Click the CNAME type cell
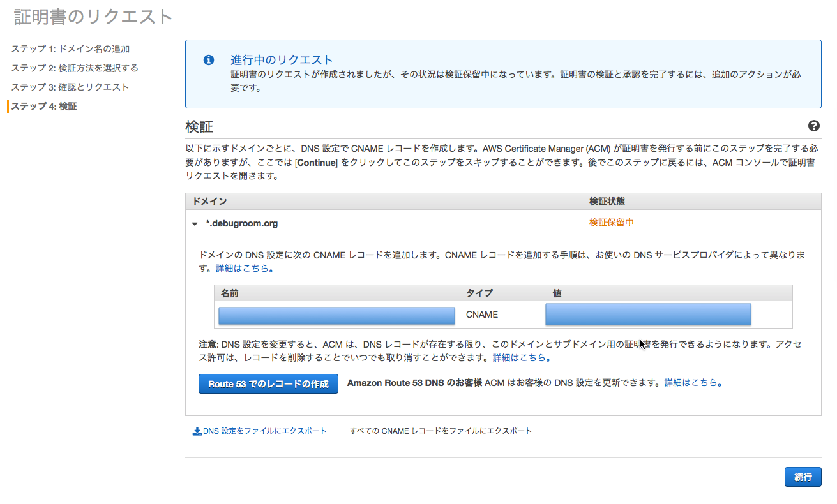The width and height of the screenshot is (837, 504). tap(482, 315)
